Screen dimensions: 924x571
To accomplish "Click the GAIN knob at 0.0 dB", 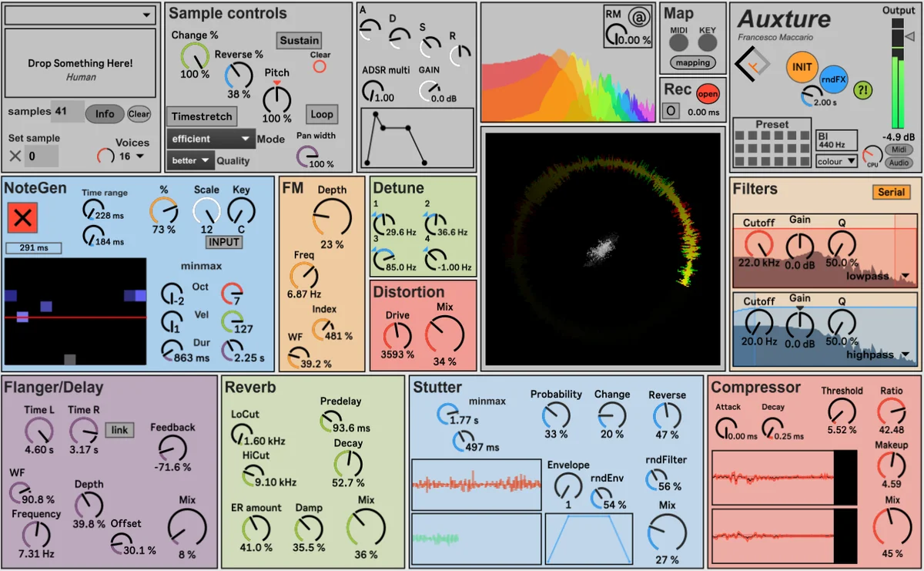I will coord(430,90).
